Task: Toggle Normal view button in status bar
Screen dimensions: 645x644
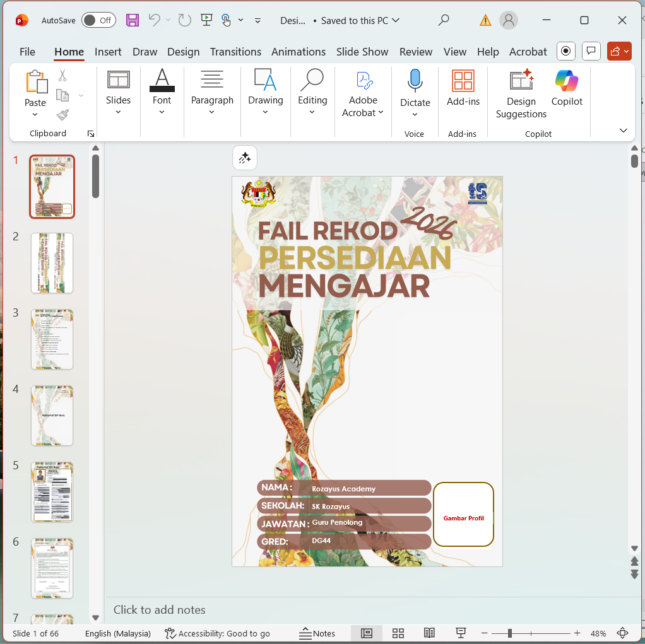Action: 367,633
